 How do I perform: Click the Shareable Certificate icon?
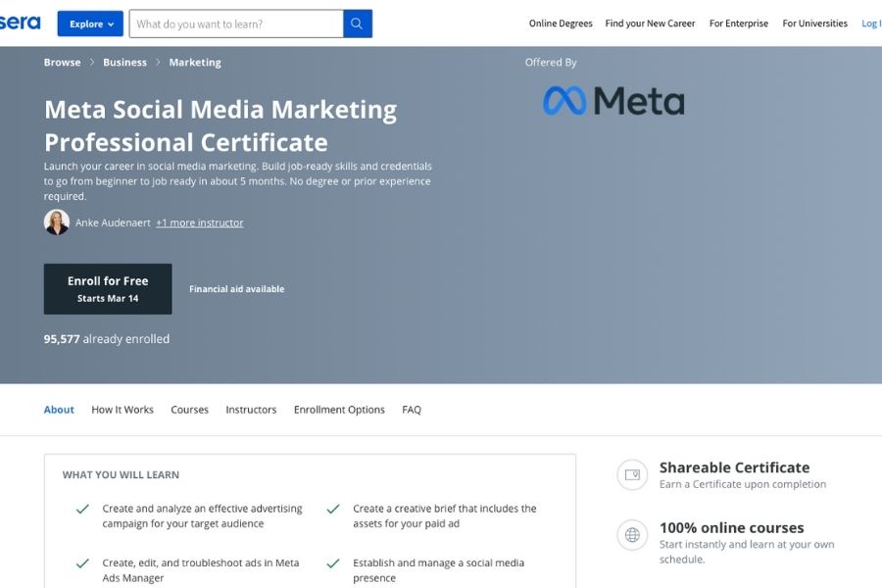(632, 475)
